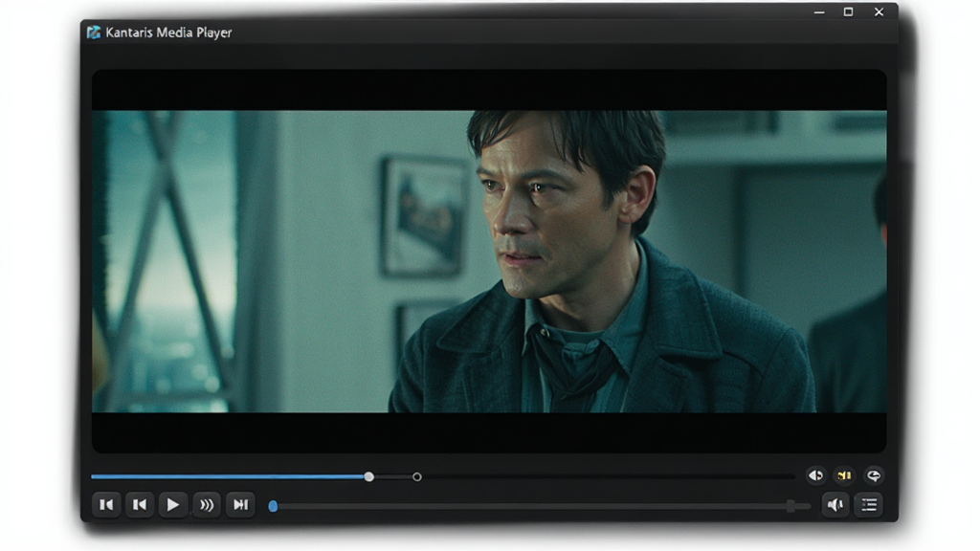Click the video frame display area
Image resolution: width=980 pixels, height=551 pixels.
click(489, 261)
